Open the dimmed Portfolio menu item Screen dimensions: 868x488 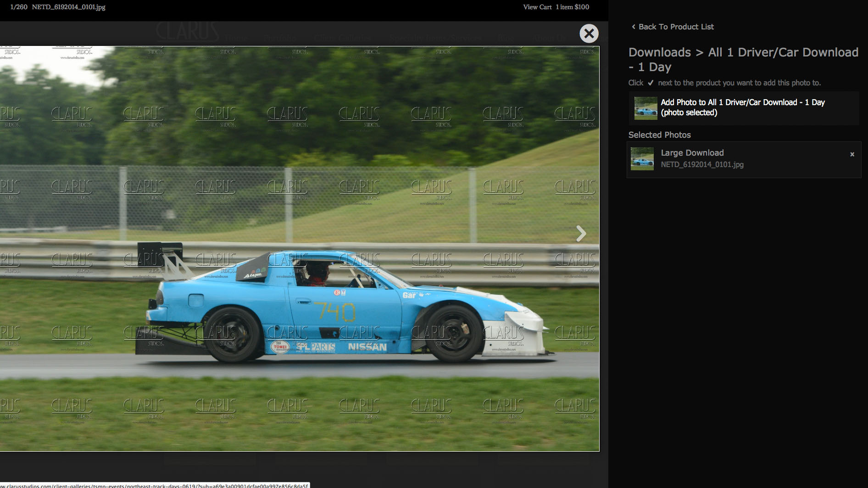coord(280,38)
